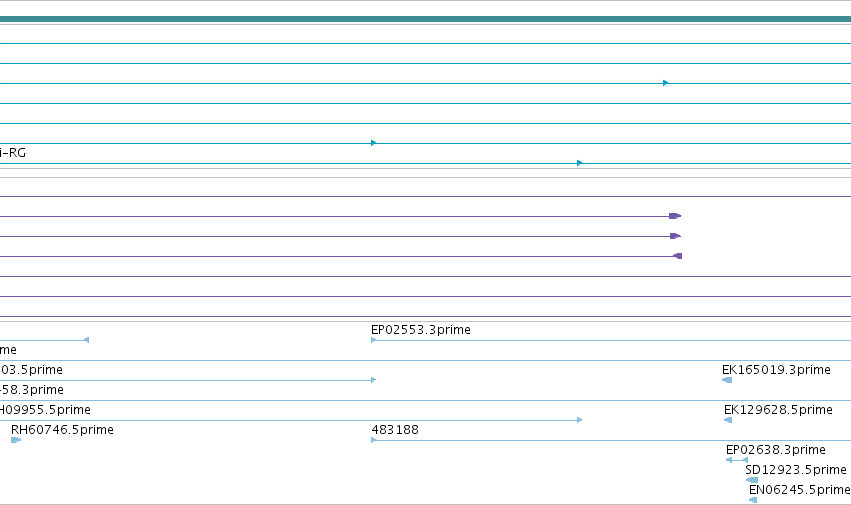Select the EK129628.5prime label
851x505 pixels.
[778, 409]
